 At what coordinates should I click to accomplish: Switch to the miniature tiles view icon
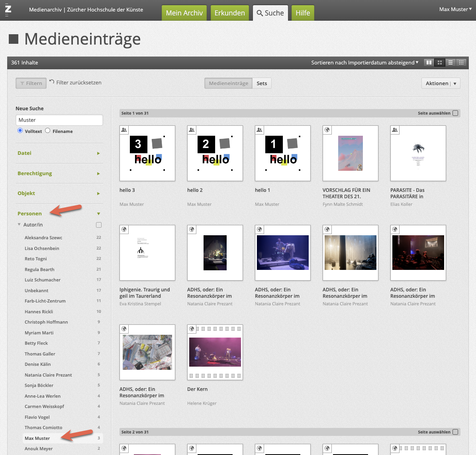461,62
